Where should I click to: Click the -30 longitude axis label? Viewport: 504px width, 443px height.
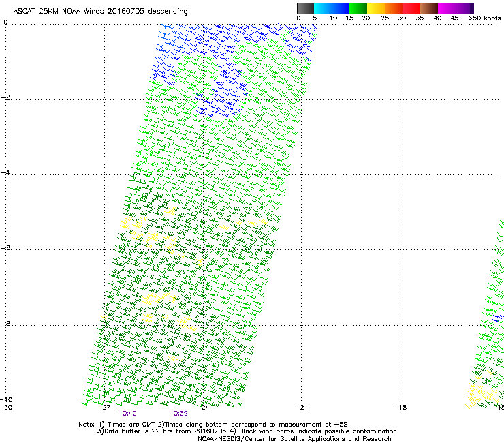[x=6, y=408]
